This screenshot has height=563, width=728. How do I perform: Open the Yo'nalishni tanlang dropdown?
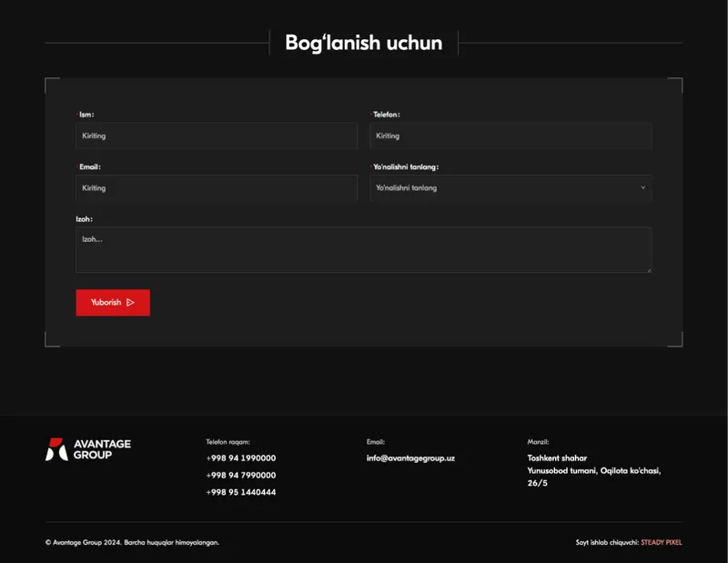click(510, 187)
